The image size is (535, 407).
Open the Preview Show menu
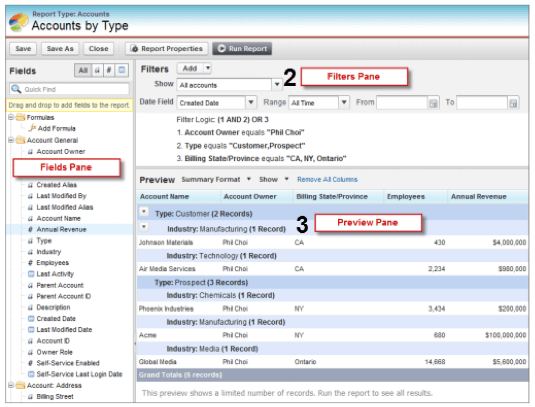pos(274,179)
